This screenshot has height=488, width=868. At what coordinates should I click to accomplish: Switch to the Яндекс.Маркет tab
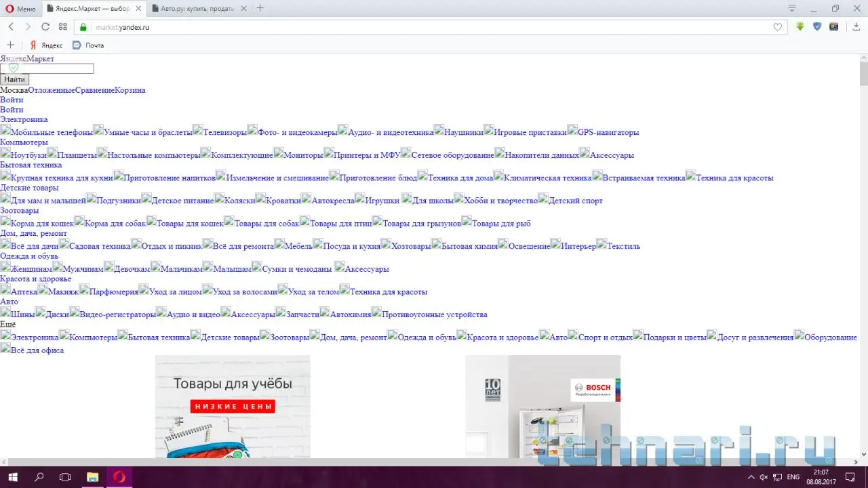tap(95, 8)
